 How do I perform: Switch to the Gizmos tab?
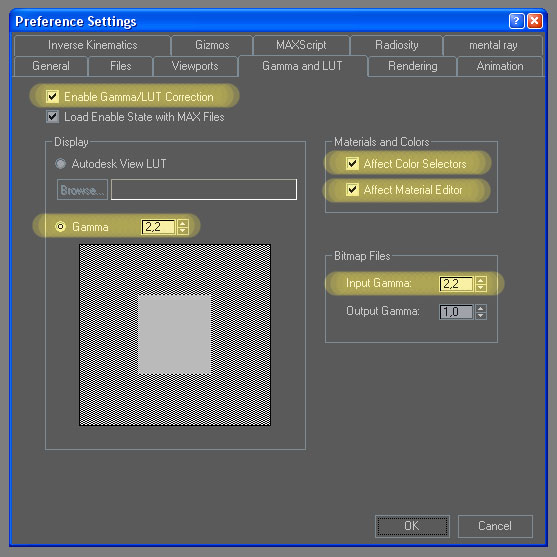(x=212, y=45)
